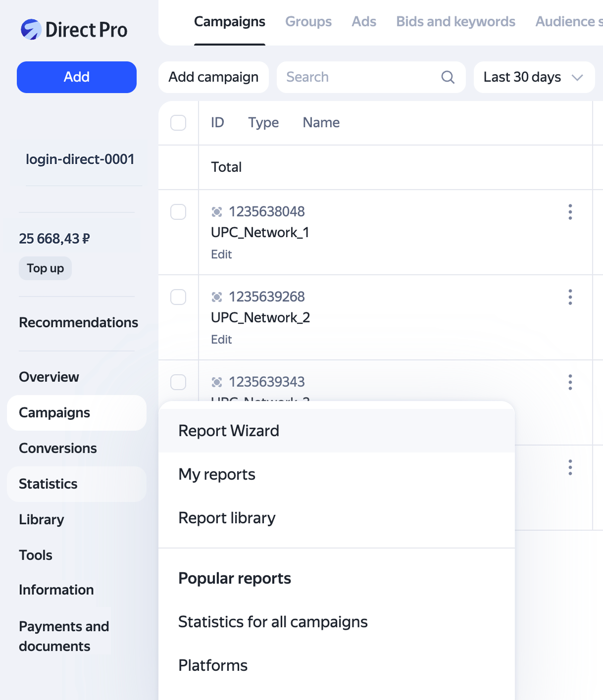Click Edit under UPC_Network_1
The width and height of the screenshot is (603, 700).
[221, 254]
